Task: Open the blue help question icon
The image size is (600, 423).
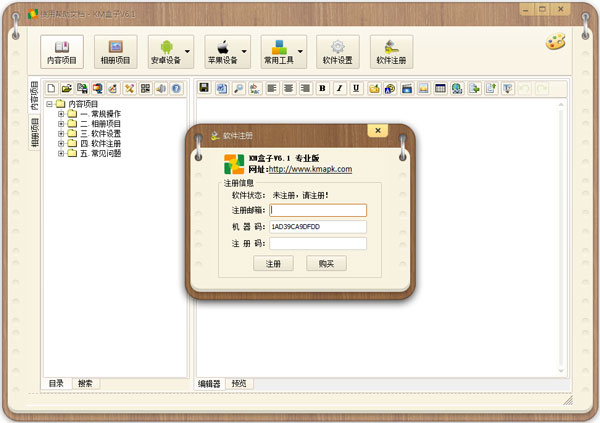Action: tap(176, 88)
